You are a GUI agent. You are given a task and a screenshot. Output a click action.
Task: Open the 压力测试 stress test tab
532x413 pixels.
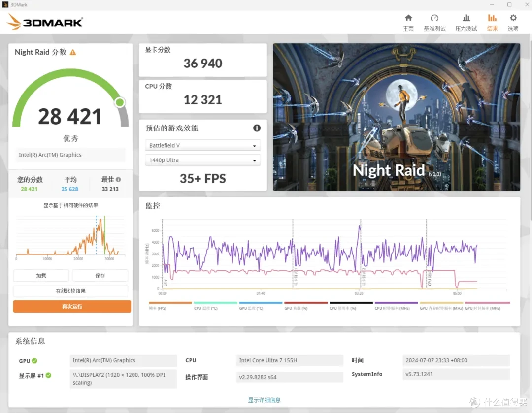tap(466, 23)
